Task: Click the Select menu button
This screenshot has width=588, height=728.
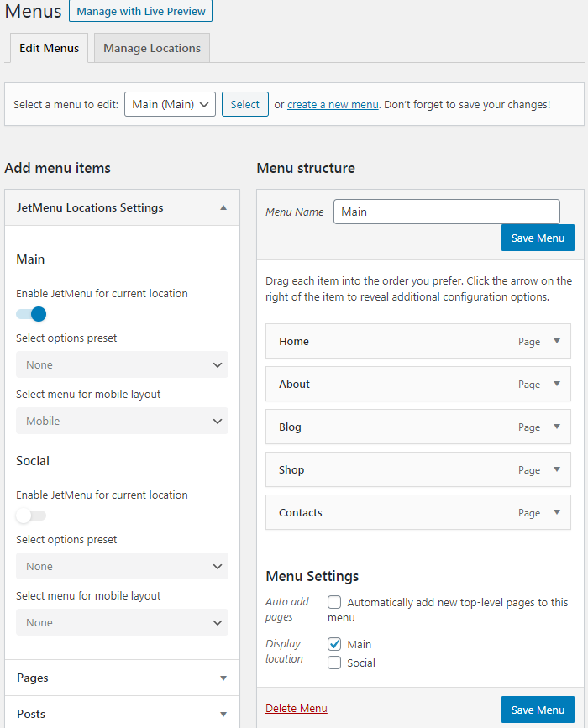Action: tap(245, 104)
